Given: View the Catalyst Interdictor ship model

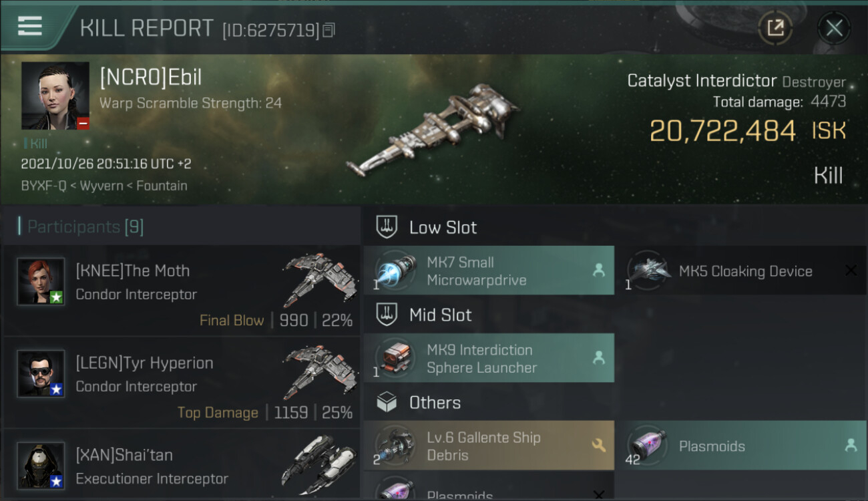Looking at the screenshot, I should pyautogui.click(x=433, y=130).
